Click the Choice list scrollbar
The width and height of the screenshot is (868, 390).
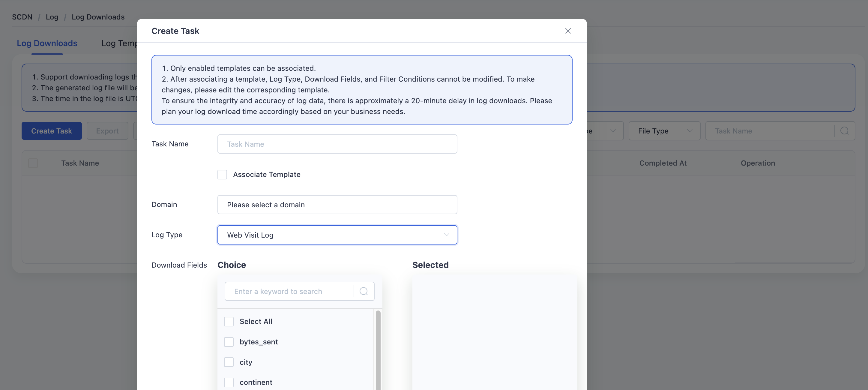(x=378, y=350)
